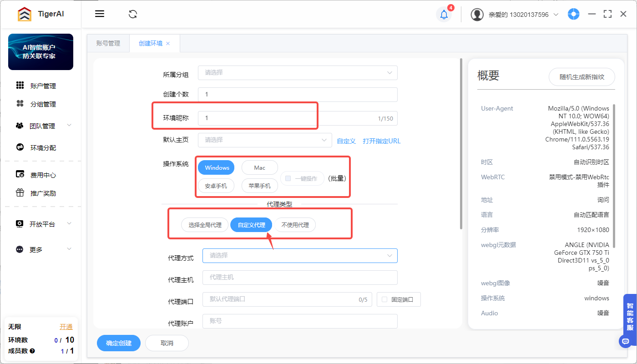Click the 1920×1080 resolution value
Screen dimensions: 637x364
pyautogui.click(x=593, y=230)
